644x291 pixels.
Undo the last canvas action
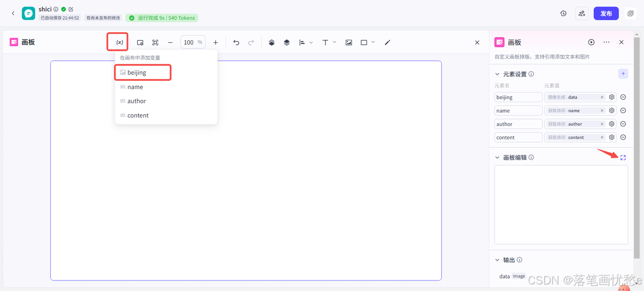[236, 43]
